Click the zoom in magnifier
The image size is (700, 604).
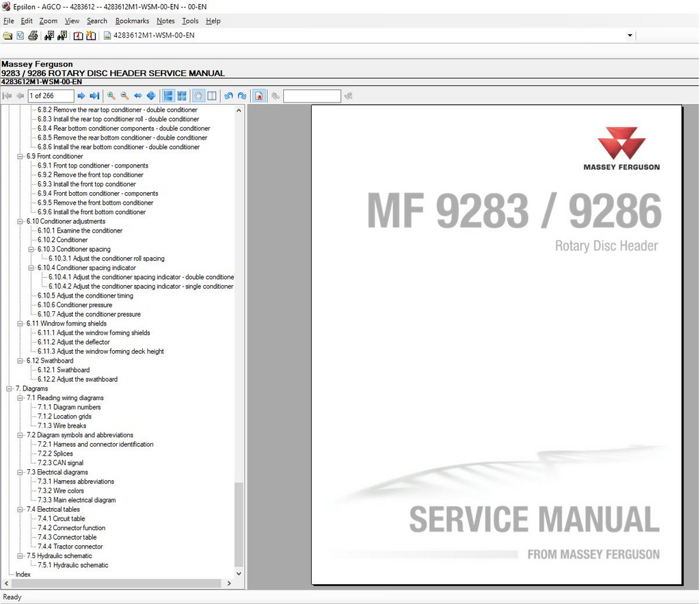(111, 96)
